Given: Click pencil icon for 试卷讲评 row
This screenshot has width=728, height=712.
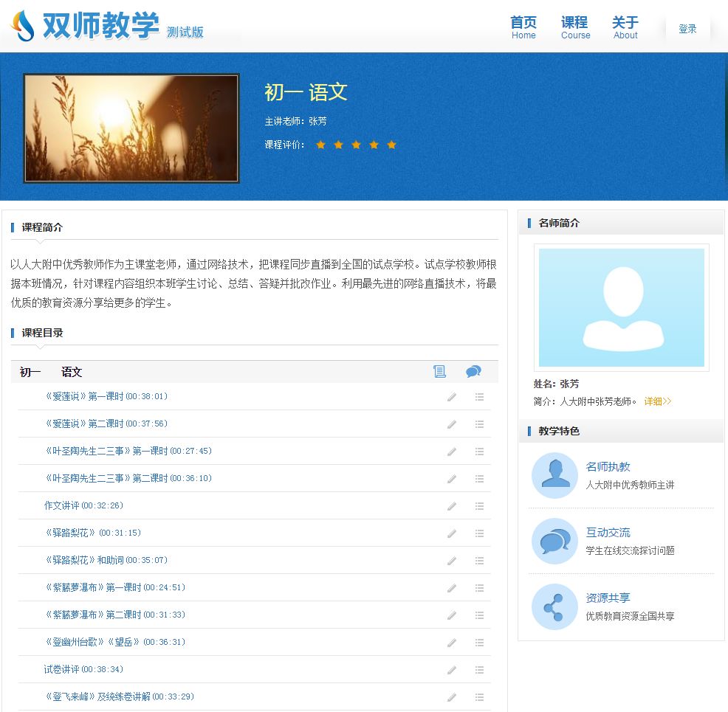Looking at the screenshot, I should (452, 671).
